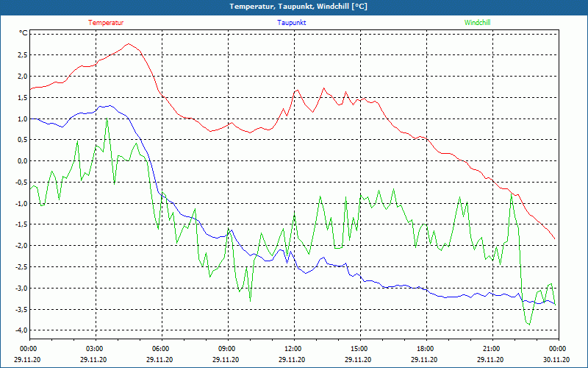Click the -2,5 y-axis value
Viewport: 588px width, 368px height.
pyautogui.click(x=21, y=266)
